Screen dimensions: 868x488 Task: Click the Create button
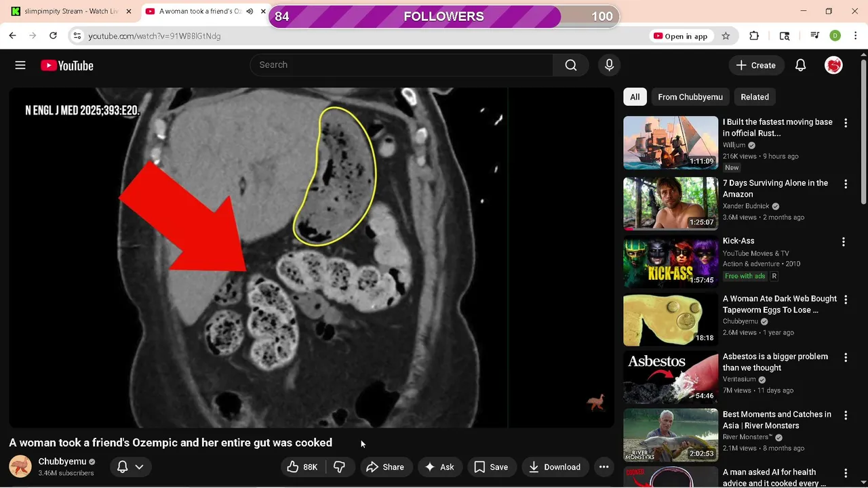coord(756,65)
